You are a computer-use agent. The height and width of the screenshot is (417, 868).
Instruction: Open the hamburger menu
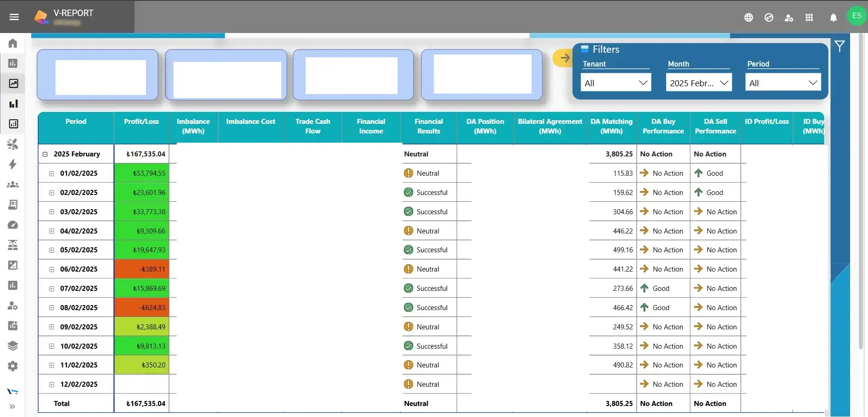click(x=14, y=17)
